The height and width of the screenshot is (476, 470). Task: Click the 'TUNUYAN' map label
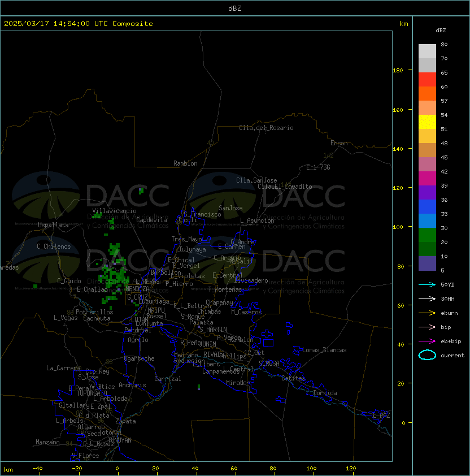pyautogui.click(x=120, y=440)
